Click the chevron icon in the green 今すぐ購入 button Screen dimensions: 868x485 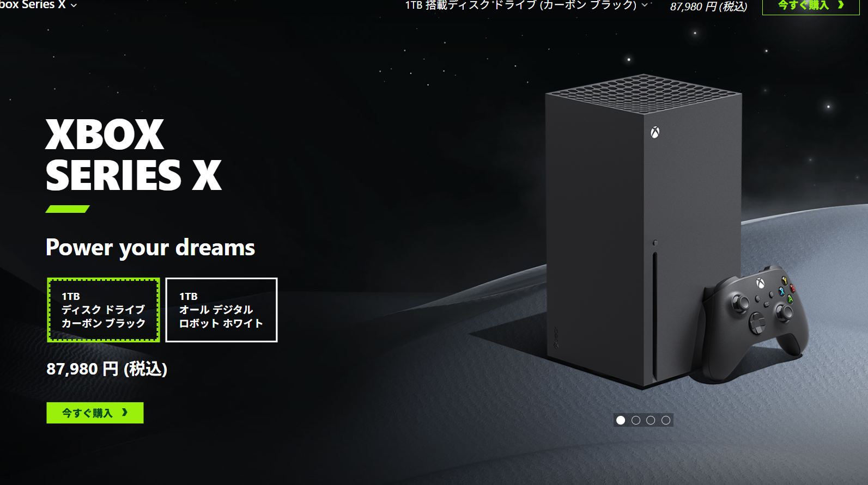coord(125,413)
